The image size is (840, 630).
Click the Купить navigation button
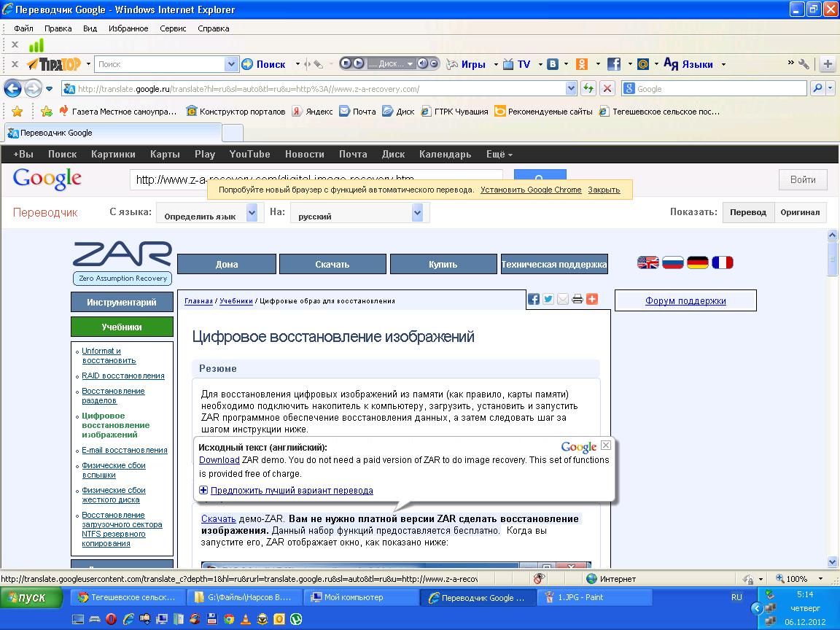point(443,264)
